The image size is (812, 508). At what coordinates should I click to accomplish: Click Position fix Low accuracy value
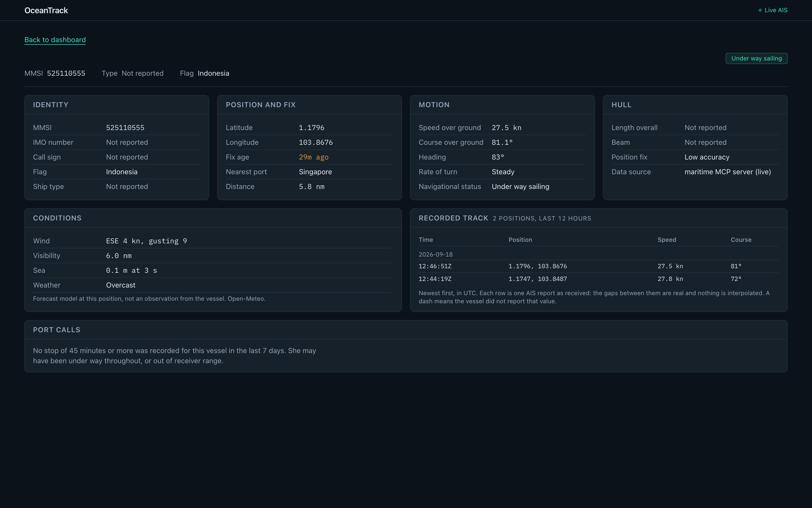[707, 157]
